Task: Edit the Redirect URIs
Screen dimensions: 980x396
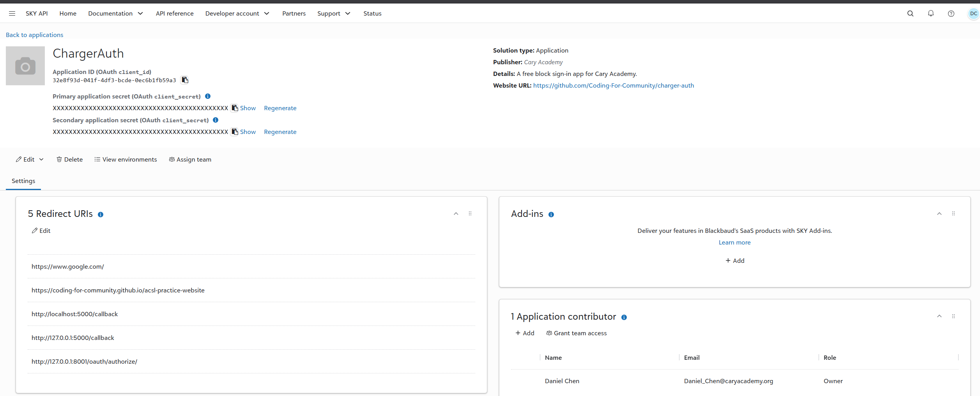Action: pyautogui.click(x=41, y=231)
